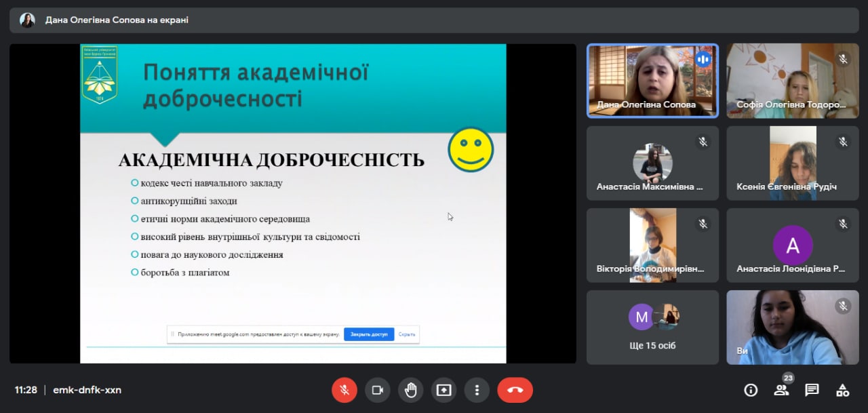The width and height of the screenshot is (868, 413).
Task: Click the clock showing 11:28
Action: coord(26,390)
